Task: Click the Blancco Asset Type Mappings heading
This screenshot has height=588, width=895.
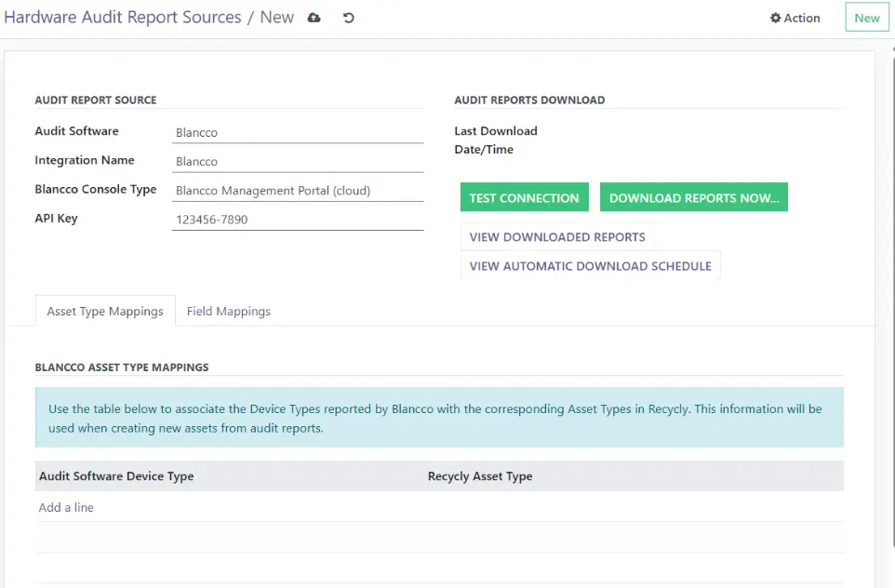Action: click(x=122, y=367)
